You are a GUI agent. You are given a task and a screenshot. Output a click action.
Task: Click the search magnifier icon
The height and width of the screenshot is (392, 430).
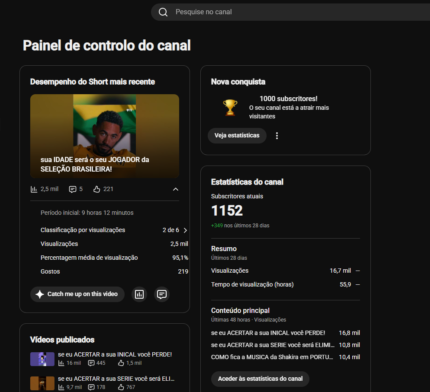point(163,12)
